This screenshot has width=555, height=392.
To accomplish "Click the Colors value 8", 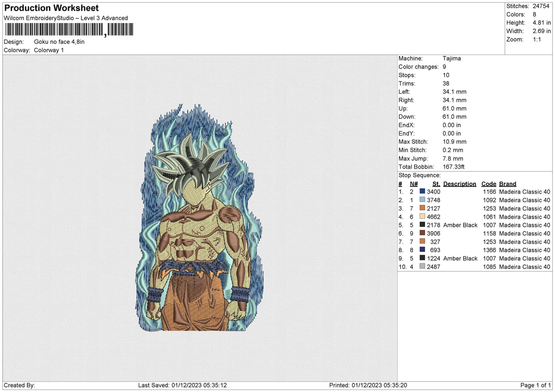I will pyautogui.click(x=534, y=14).
